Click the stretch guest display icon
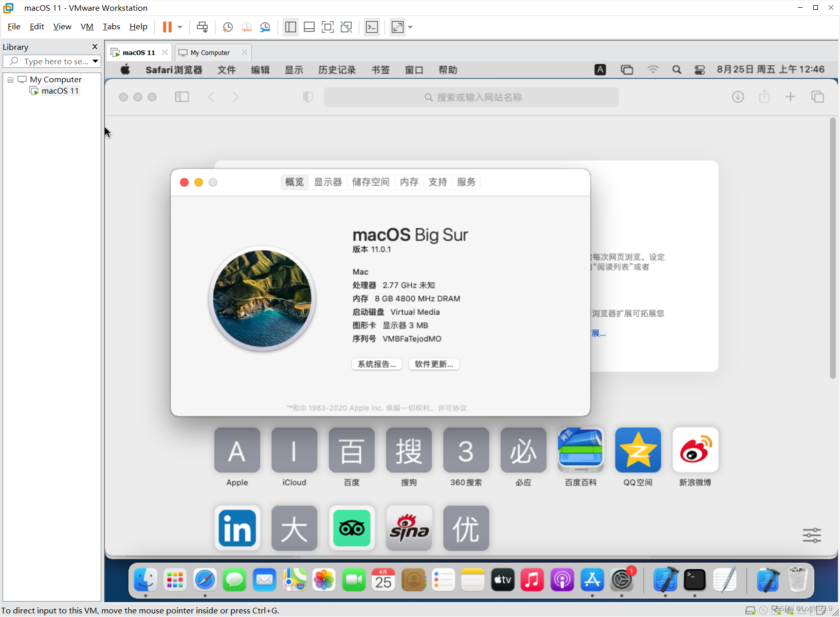840x617 pixels. 397,27
